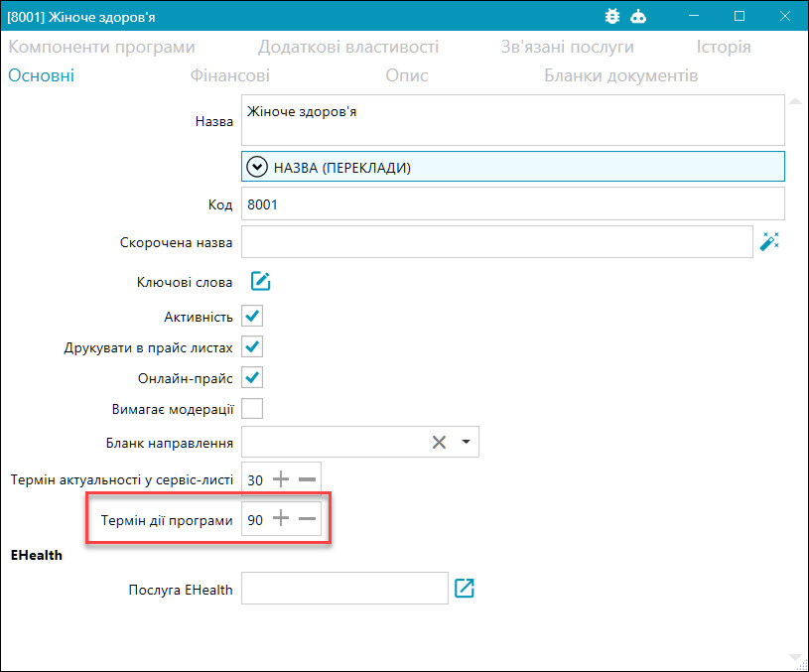Open the Бланк направлення dropdown arrow
The image size is (809, 672).
coord(466,442)
